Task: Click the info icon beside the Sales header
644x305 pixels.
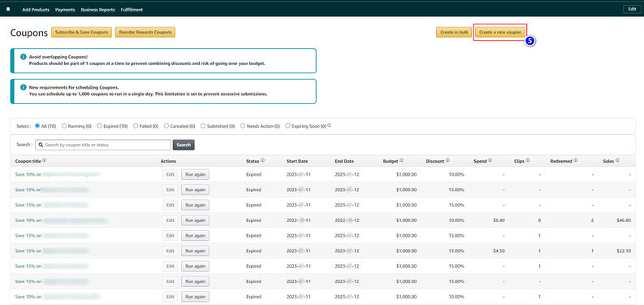Action: tap(617, 160)
